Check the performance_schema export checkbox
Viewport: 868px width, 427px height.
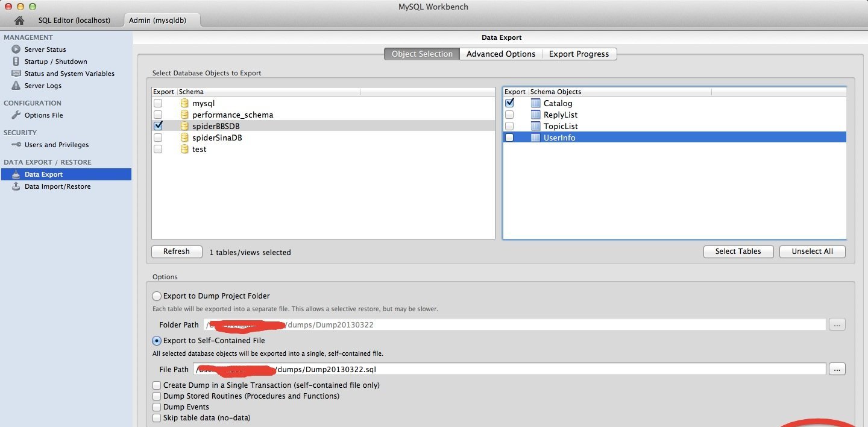(158, 115)
